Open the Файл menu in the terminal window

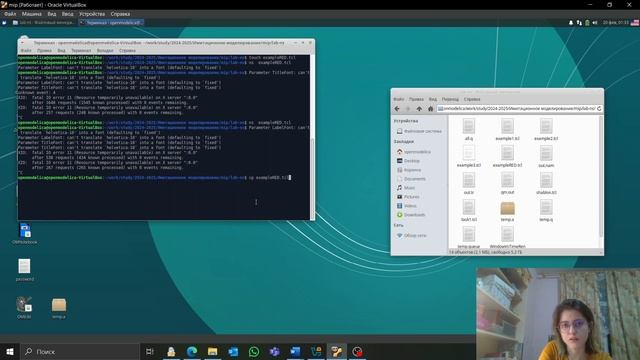[26, 51]
